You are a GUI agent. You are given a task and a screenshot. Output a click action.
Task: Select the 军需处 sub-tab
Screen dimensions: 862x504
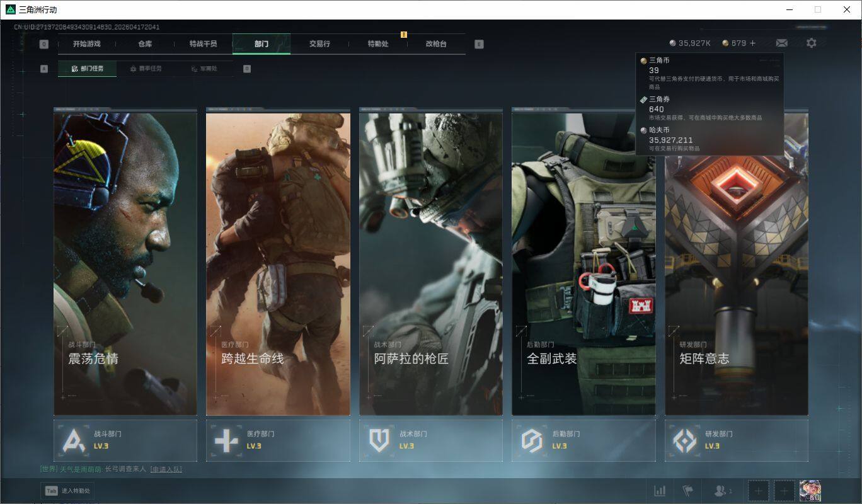tap(204, 69)
